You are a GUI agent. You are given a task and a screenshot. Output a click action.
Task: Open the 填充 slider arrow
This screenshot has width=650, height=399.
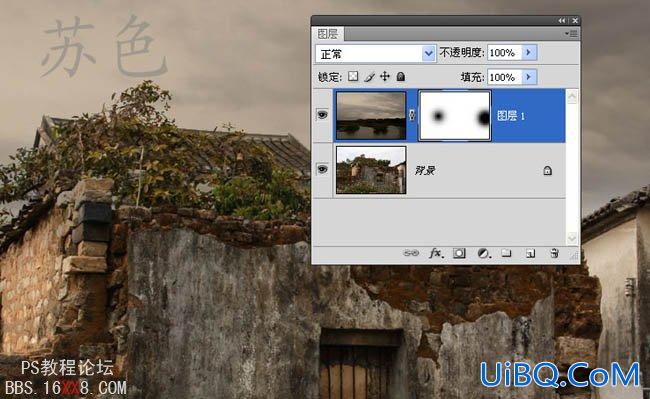click(529, 77)
